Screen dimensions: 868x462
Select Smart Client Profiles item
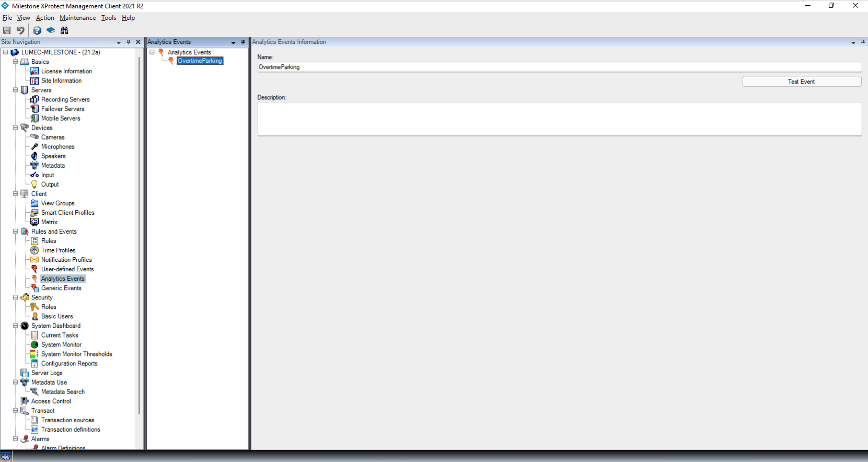tap(68, 213)
